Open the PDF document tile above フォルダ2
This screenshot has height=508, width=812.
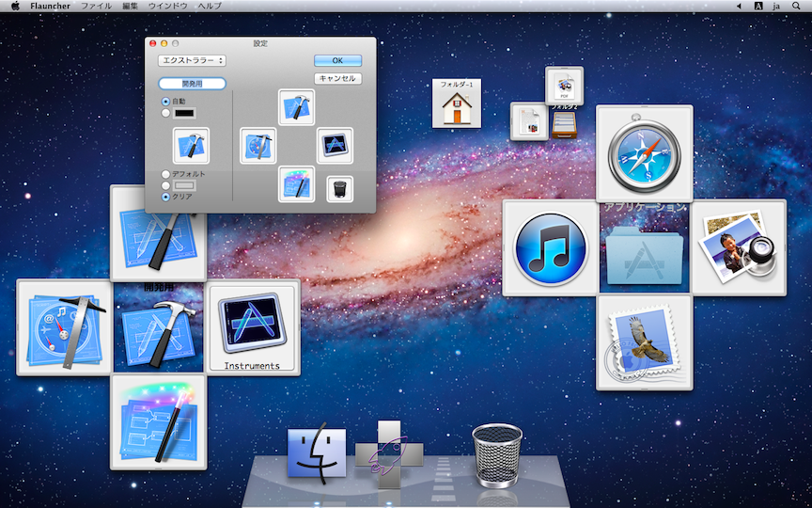point(564,86)
